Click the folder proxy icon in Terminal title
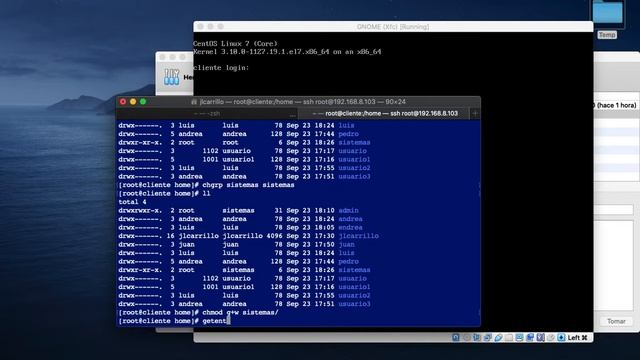Image resolution: width=640 pixels, height=360 pixels. pyautogui.click(x=194, y=102)
